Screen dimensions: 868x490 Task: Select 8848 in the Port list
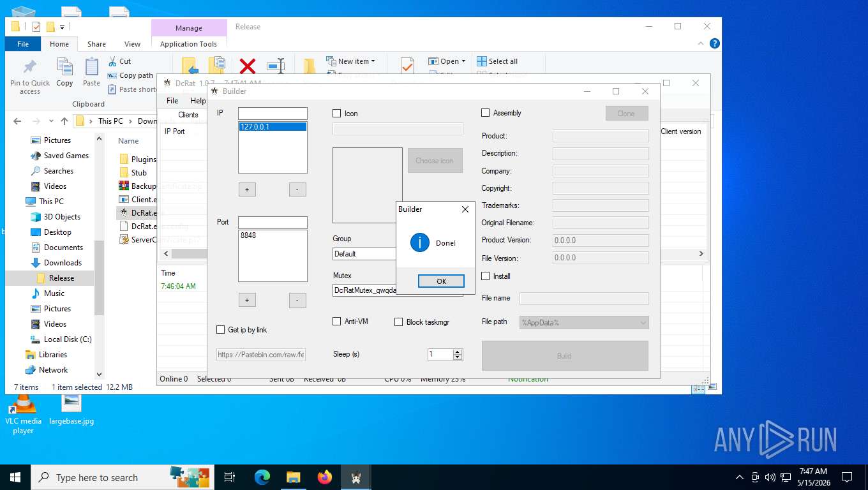[x=273, y=235]
